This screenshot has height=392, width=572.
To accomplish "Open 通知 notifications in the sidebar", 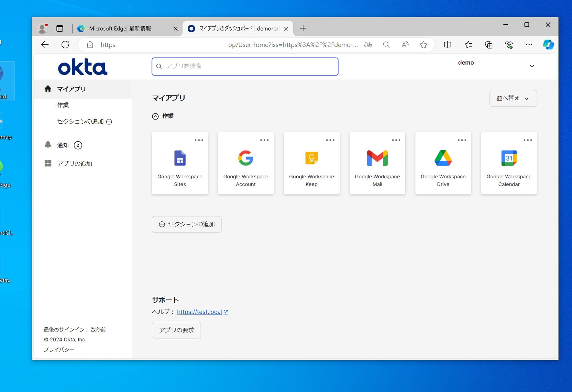I will click(63, 145).
